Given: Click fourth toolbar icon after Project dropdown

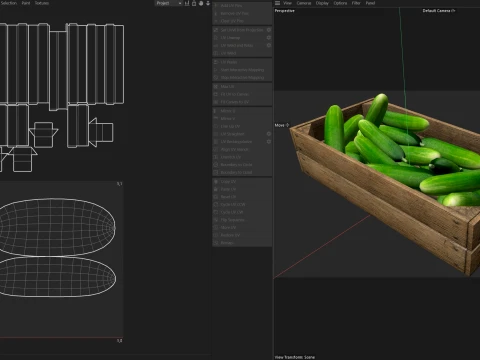Looking at the screenshot, I should click(x=208, y=3).
